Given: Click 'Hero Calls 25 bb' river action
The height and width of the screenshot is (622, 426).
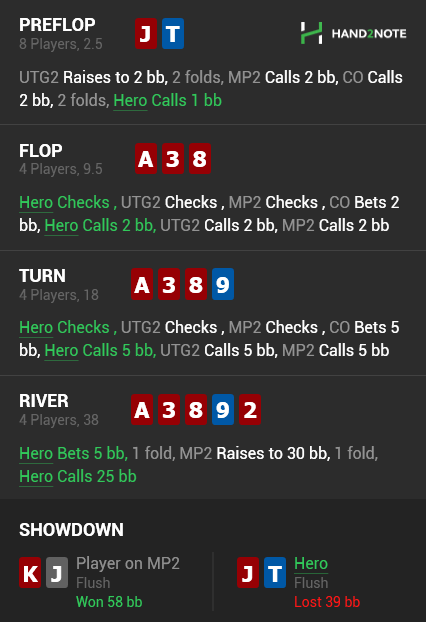Looking at the screenshot, I should pos(78,476).
